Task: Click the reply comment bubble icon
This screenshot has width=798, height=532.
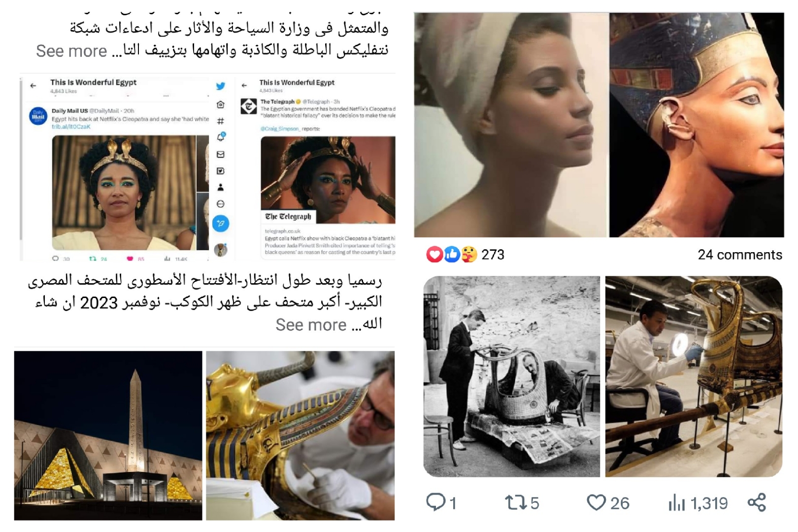Action: [x=435, y=502]
